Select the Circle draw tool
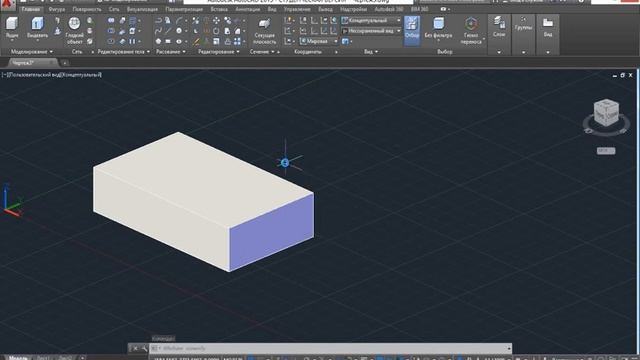The height and width of the screenshot is (360, 640). 179,31
